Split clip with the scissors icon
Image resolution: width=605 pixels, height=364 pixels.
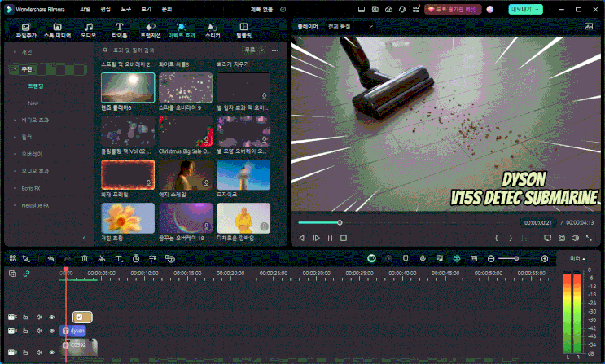(102, 258)
